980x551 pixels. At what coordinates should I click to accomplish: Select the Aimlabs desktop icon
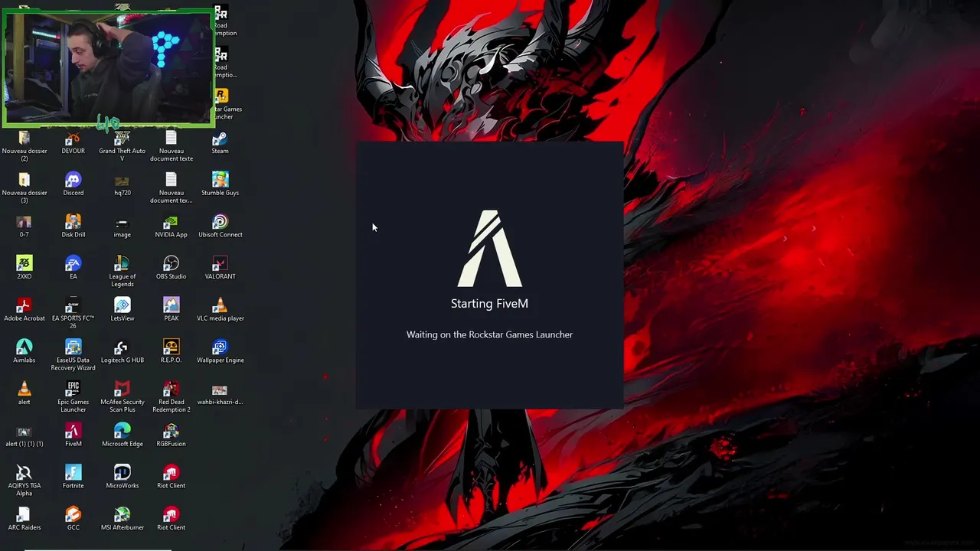click(24, 352)
